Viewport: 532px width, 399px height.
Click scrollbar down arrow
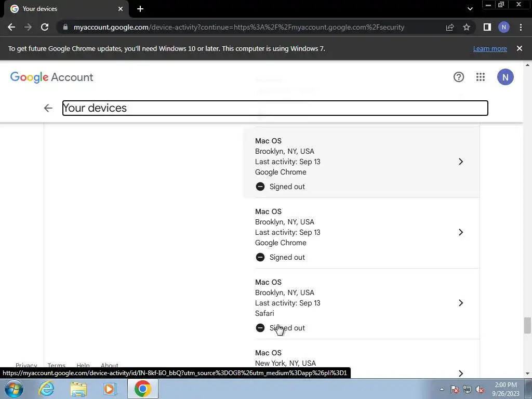click(x=527, y=374)
